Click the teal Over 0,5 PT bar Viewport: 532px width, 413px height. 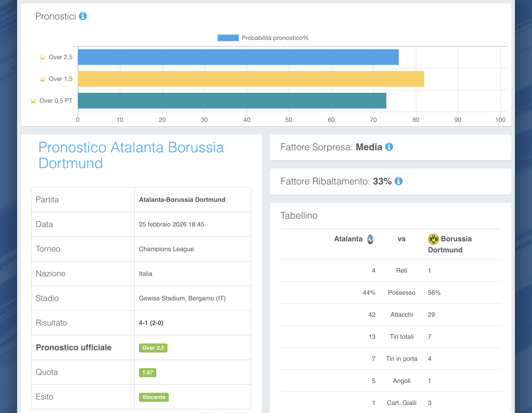point(232,101)
